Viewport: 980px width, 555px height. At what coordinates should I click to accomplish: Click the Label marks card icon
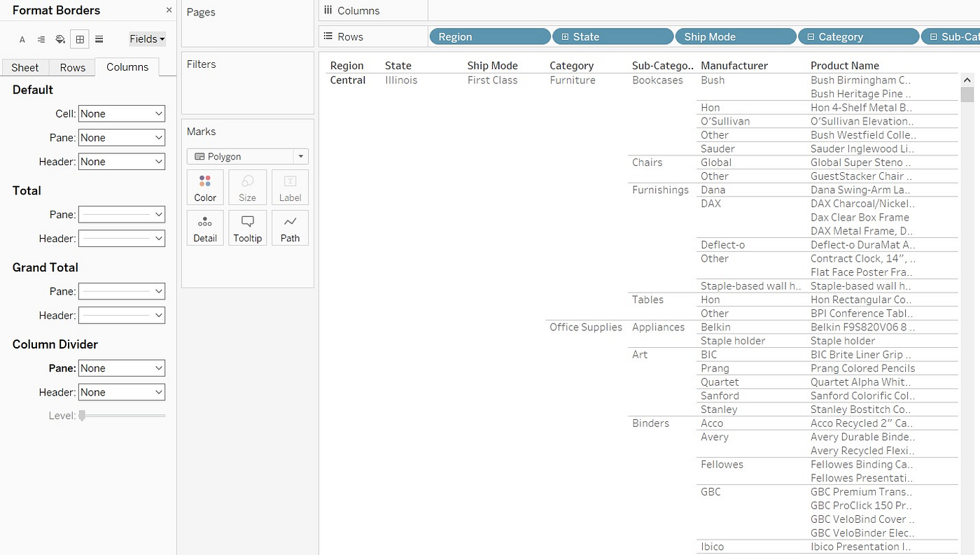(x=290, y=188)
